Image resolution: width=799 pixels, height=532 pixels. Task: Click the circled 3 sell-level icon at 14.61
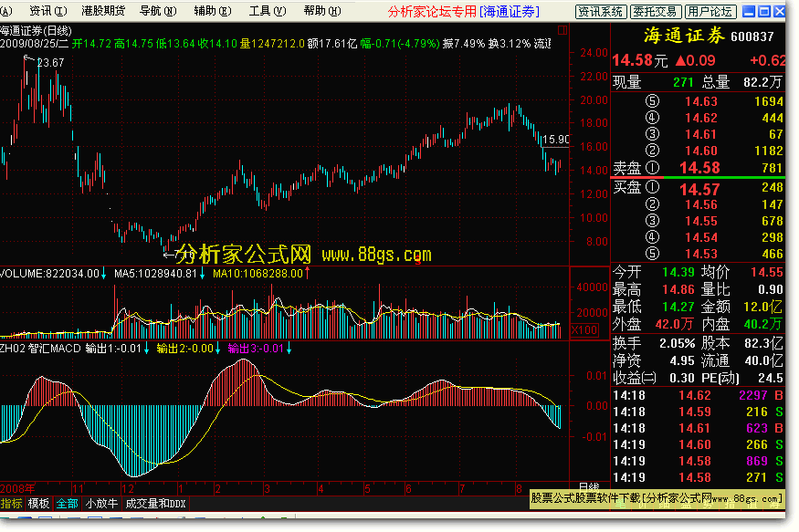(x=652, y=134)
